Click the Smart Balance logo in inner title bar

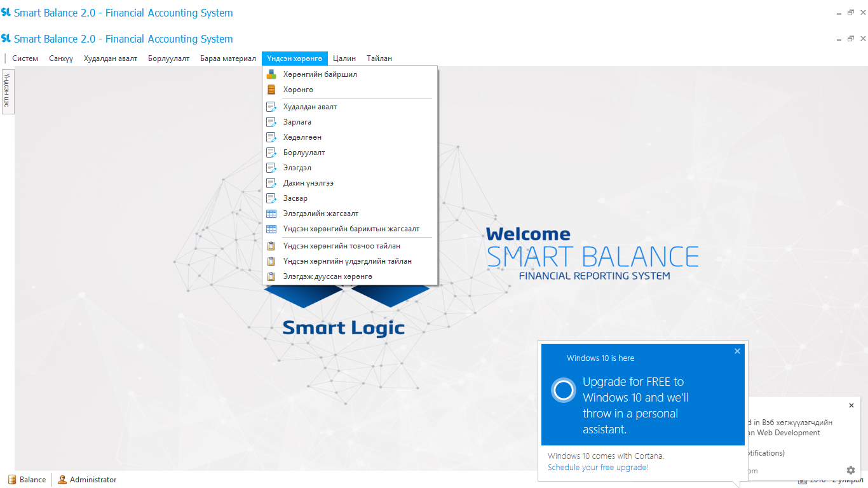click(x=6, y=39)
